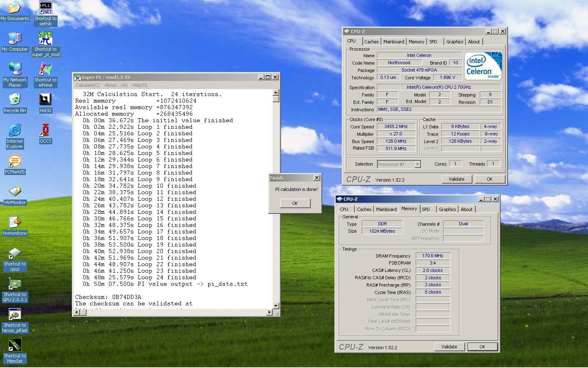
Task: Select the Recycle Bin icon
Action: 15,103
